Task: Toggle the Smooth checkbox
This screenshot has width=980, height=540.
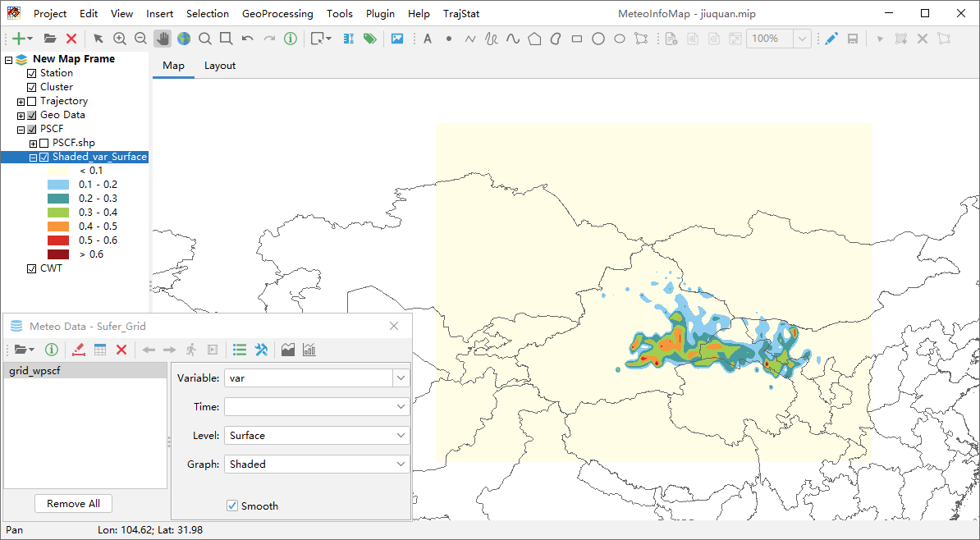Action: (x=232, y=506)
